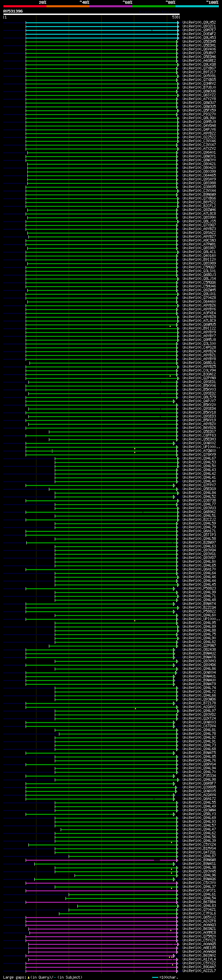222x980 pixels.
Task: Click label UniRef100_Q76KV9
Action: coord(199,455)
